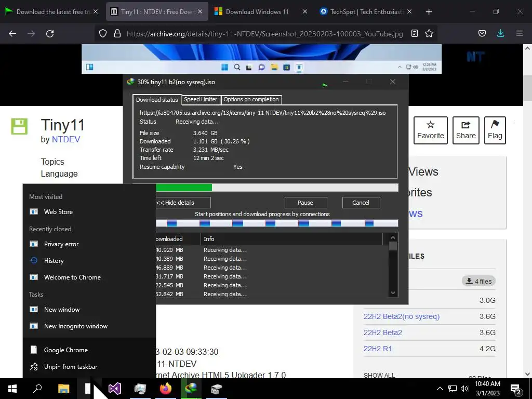Open network status tray icon
Screen dimensions: 532x399
[x=453, y=389]
